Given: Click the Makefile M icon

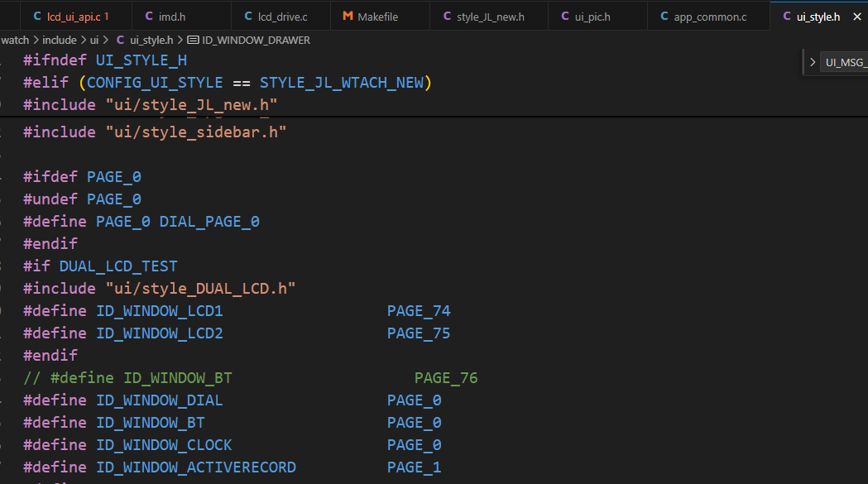Looking at the screenshot, I should 348,16.
